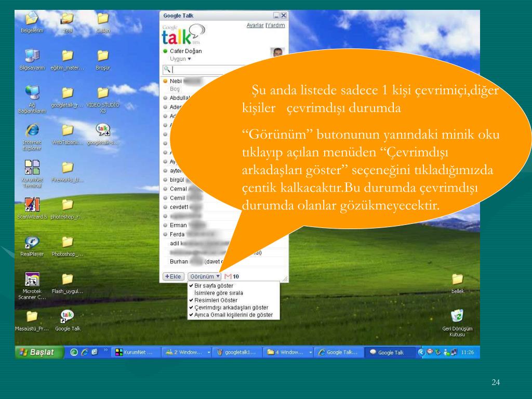Viewport: 532px width, 399px height.
Task: Click the +Ekle add contact button
Action: tap(174, 276)
